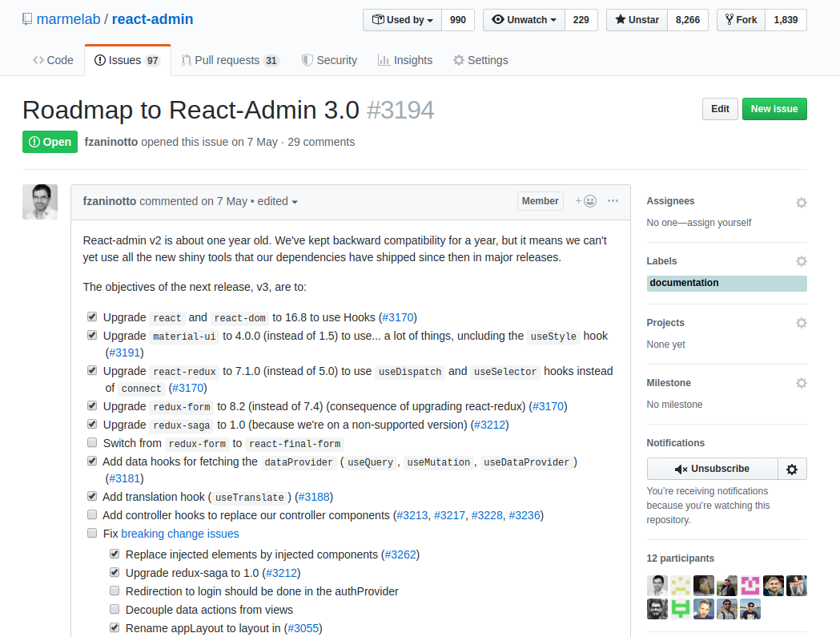Click the pink pixel-art participant avatar
Image resolution: width=840 pixels, height=637 pixels.
coord(750,586)
